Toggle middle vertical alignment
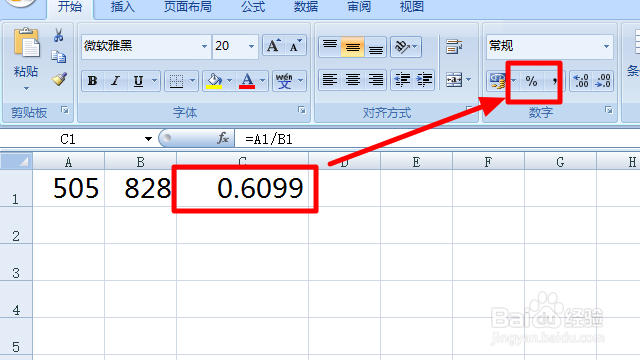This screenshot has height=360, width=640. 353,46
